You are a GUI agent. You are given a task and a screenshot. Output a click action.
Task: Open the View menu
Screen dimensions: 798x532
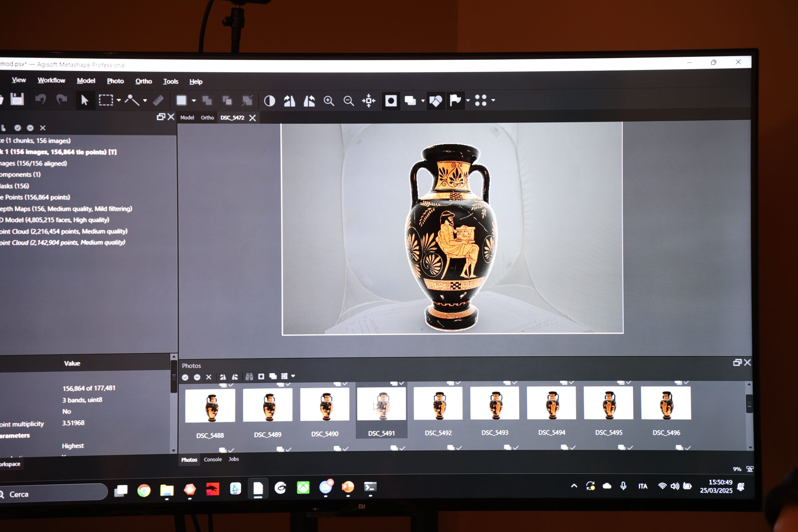tap(19, 80)
